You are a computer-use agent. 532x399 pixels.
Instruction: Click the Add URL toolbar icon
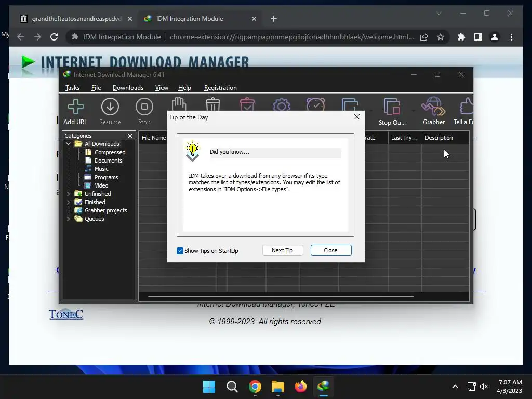pyautogui.click(x=75, y=107)
